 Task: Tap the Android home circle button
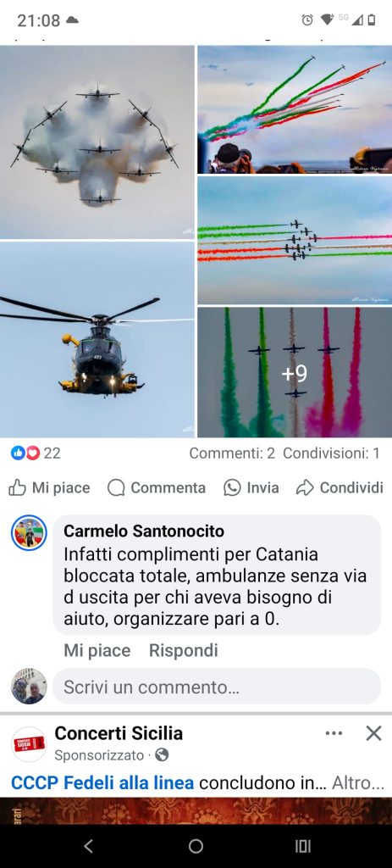pos(196,846)
